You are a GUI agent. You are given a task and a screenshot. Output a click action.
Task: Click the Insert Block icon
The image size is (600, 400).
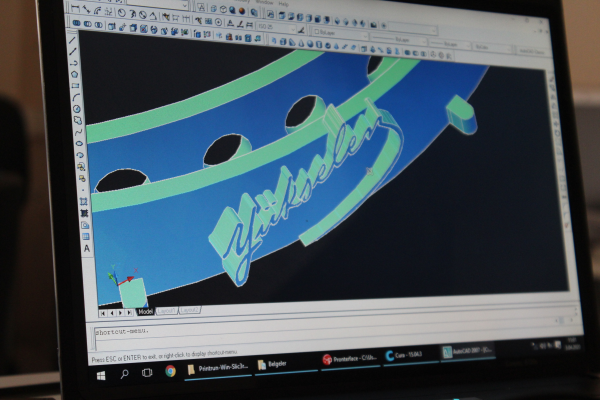pyautogui.click(x=81, y=167)
